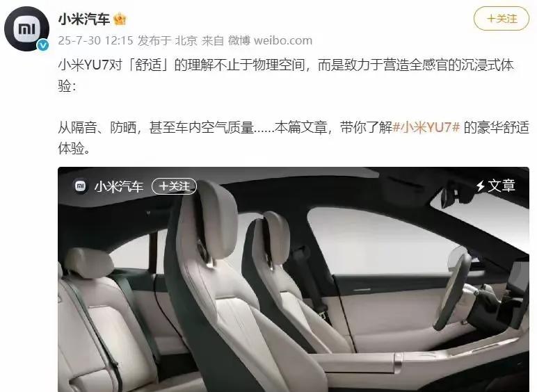Open the #小米YU7# hashtag link
Screen dimensions: 537x392
click(x=426, y=127)
